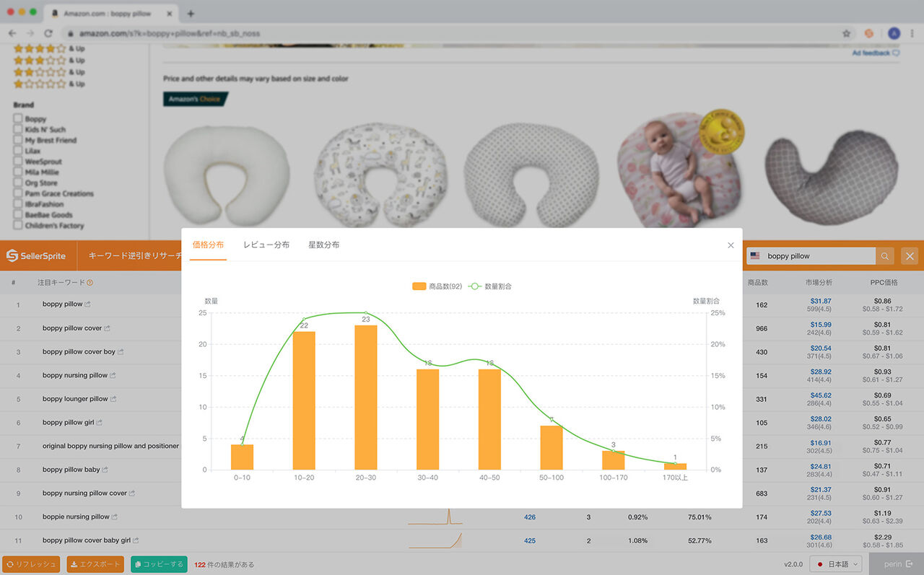Open external link icon beside 'boppy pillow cover'
This screenshot has width=924, height=575.
tap(108, 328)
